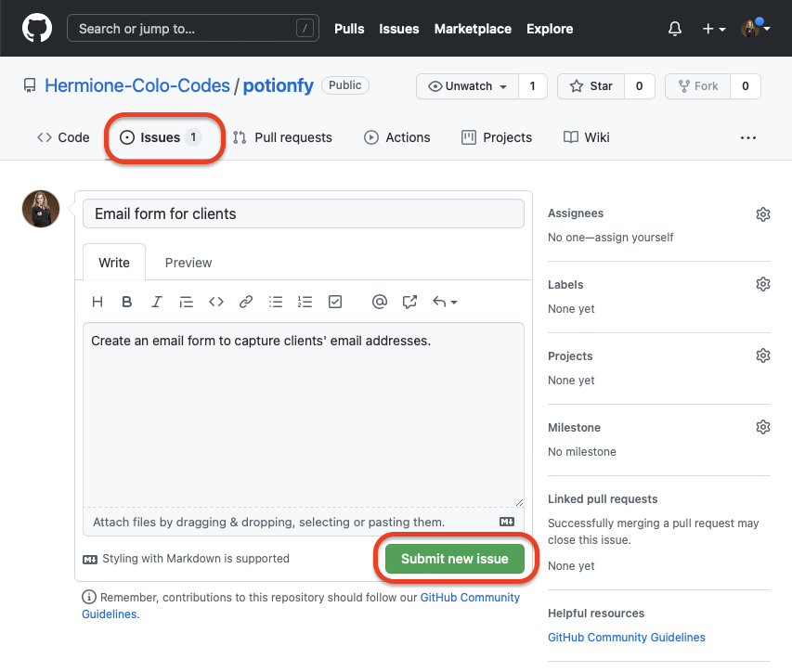The width and height of the screenshot is (792, 672).
Task: Open the Labels settings gear
Action: (763, 285)
